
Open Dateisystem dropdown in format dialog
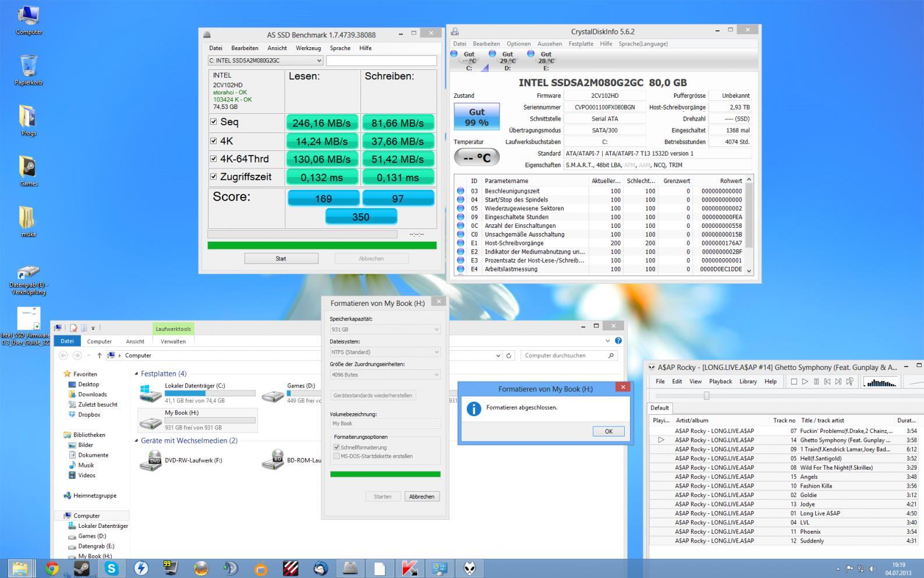pyautogui.click(x=385, y=352)
